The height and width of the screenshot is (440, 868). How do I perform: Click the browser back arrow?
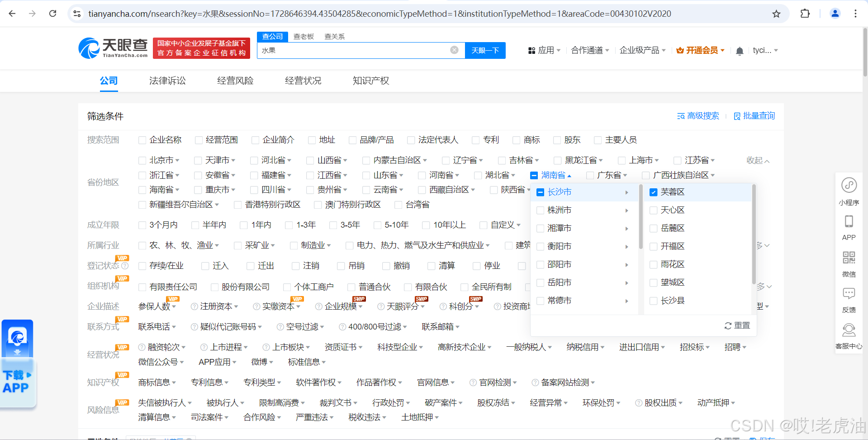pos(12,14)
